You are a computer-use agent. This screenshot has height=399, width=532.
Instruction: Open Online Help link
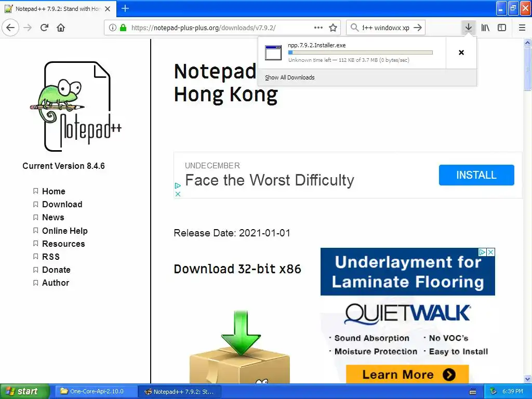click(65, 231)
